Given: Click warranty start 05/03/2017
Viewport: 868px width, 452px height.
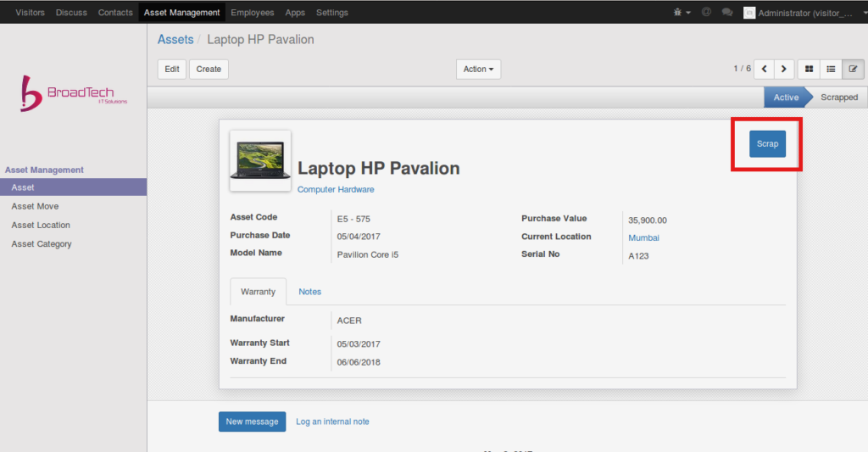Looking at the screenshot, I should [x=359, y=344].
